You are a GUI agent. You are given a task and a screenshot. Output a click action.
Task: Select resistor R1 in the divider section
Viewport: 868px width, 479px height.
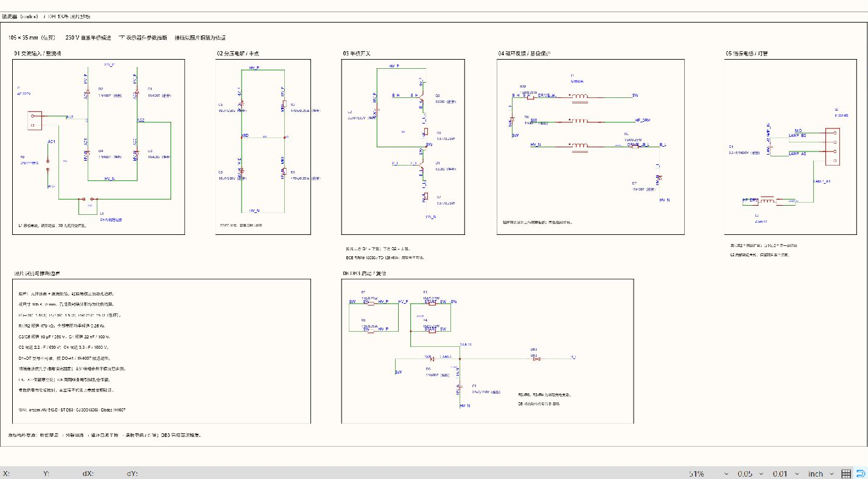tap(284, 172)
